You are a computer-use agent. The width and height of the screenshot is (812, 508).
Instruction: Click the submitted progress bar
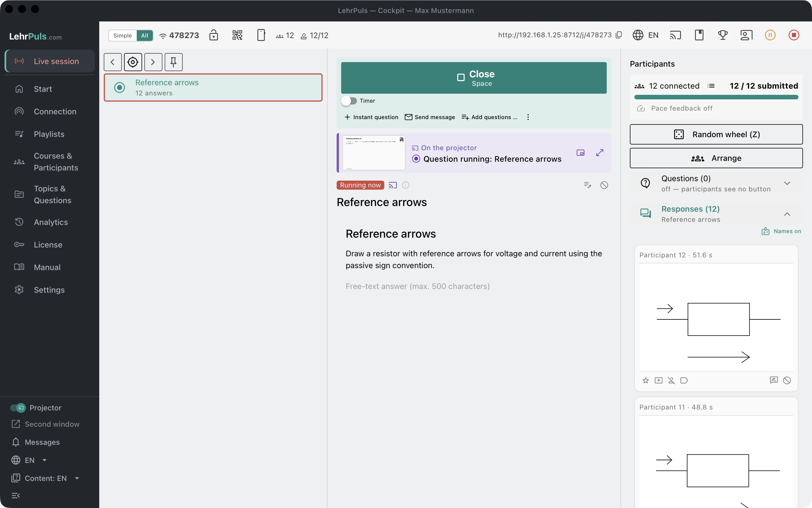point(716,97)
